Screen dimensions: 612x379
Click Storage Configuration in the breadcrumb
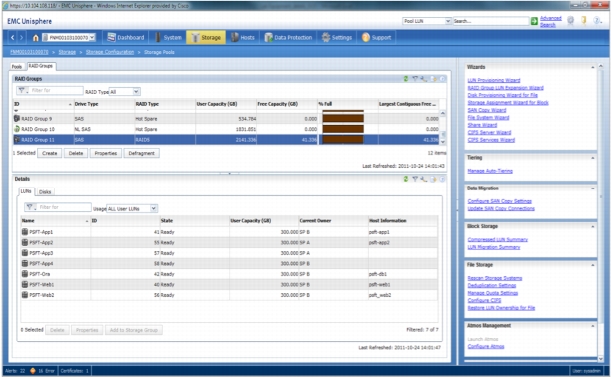[x=110, y=52]
